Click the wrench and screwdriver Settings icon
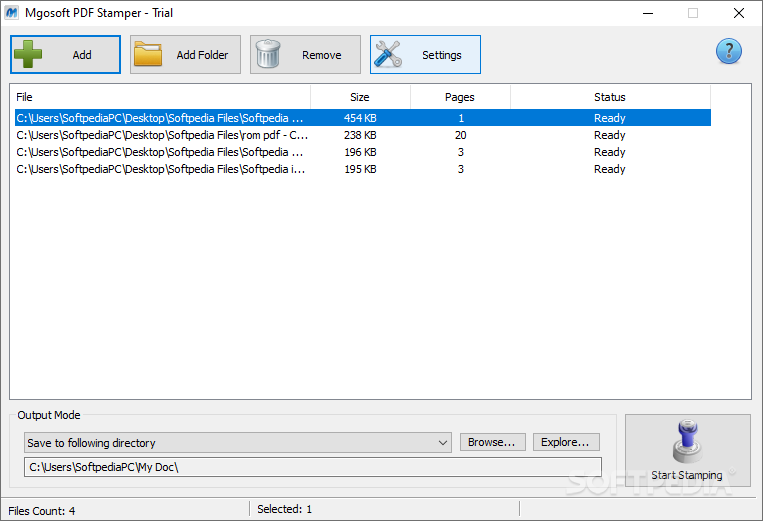The height and width of the screenshot is (521, 763). (x=388, y=54)
